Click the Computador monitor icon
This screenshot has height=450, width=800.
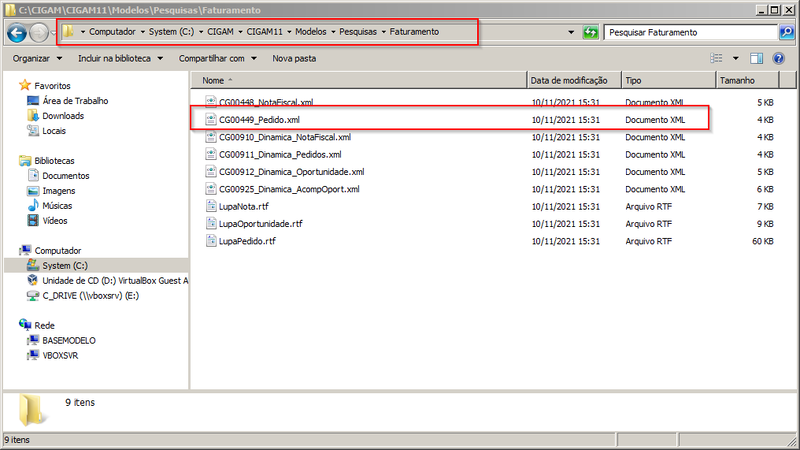point(24,251)
